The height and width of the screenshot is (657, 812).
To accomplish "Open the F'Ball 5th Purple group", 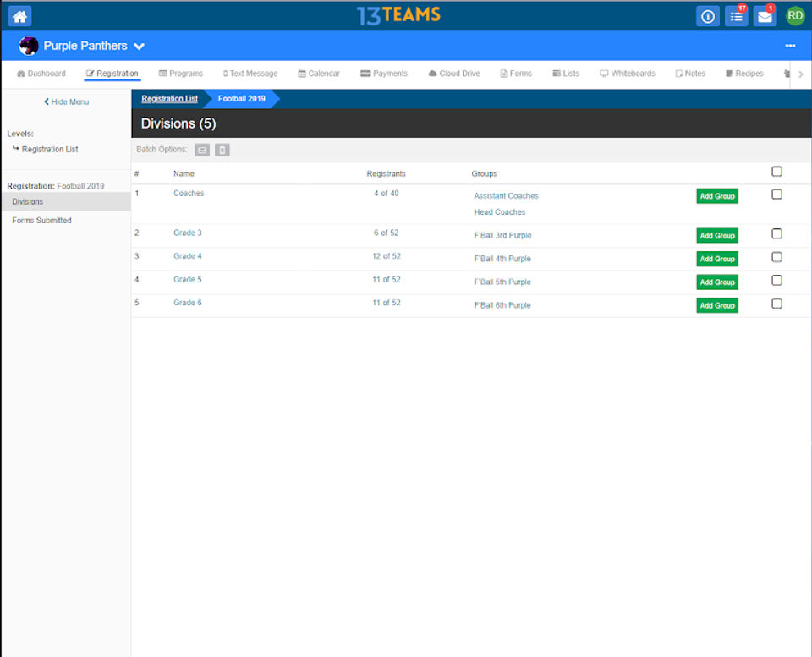I will [502, 282].
